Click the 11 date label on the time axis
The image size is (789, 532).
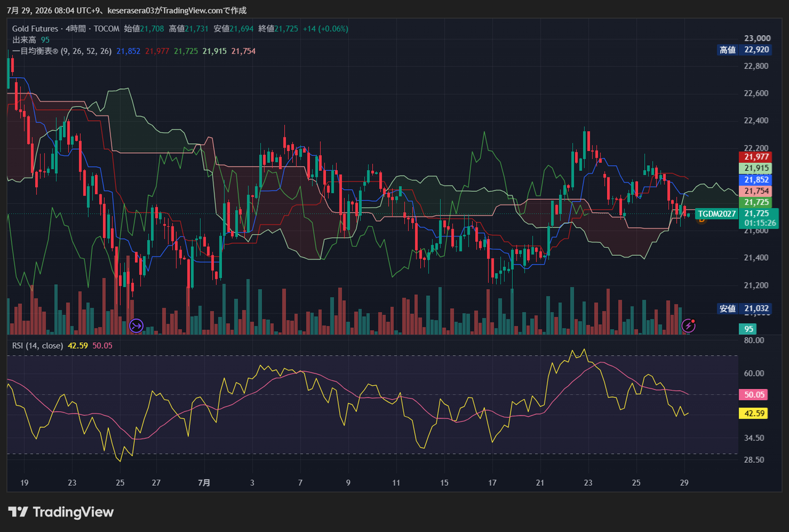(x=396, y=483)
